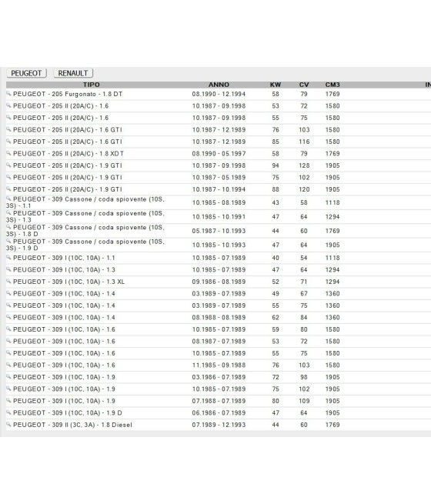The height and width of the screenshot is (504, 431).
Task: Click the TIPO column header
Action: tap(92, 85)
